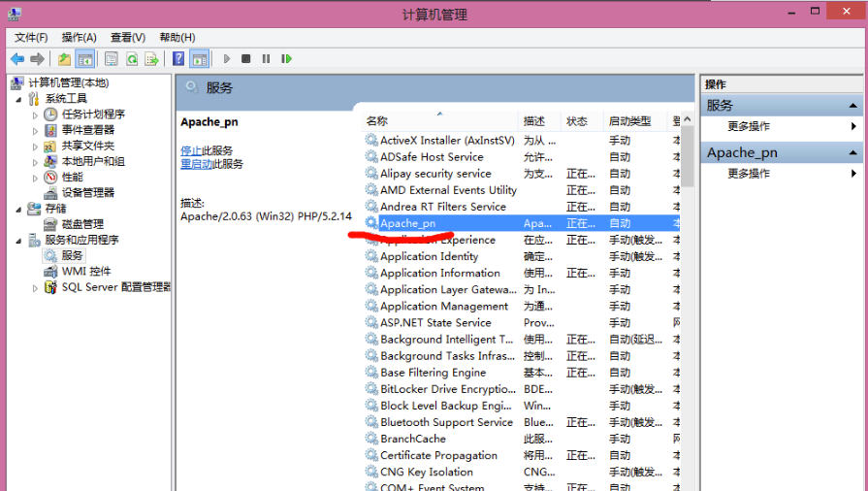Restart the service with restart icon
The image size is (868, 491).
coord(286,59)
